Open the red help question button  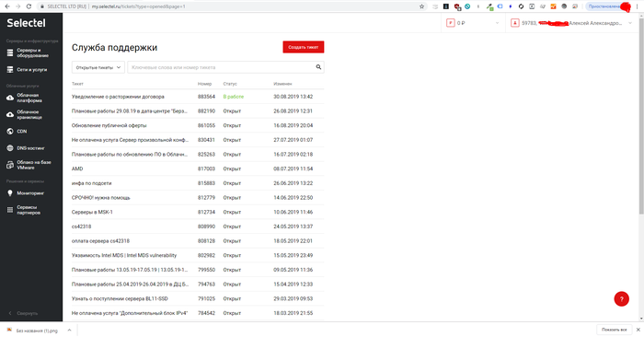point(621,298)
